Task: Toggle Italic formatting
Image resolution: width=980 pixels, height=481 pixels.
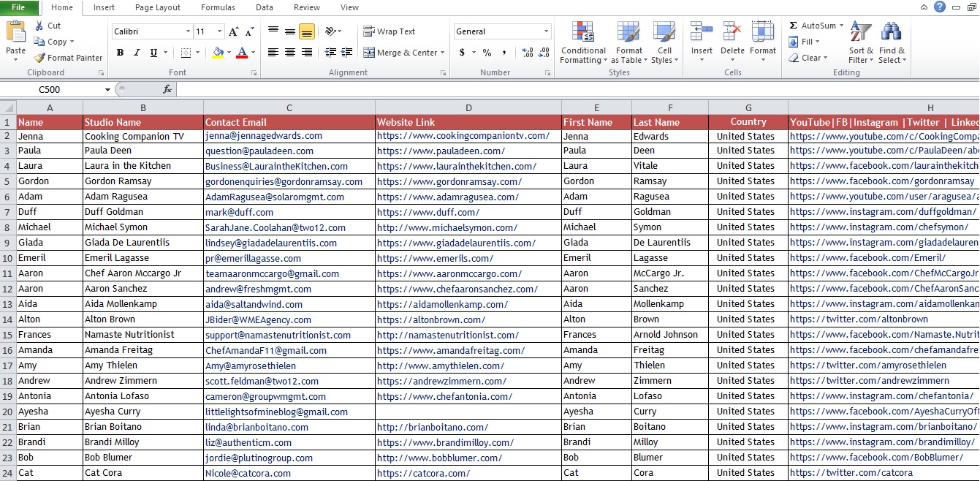Action: pos(137,53)
